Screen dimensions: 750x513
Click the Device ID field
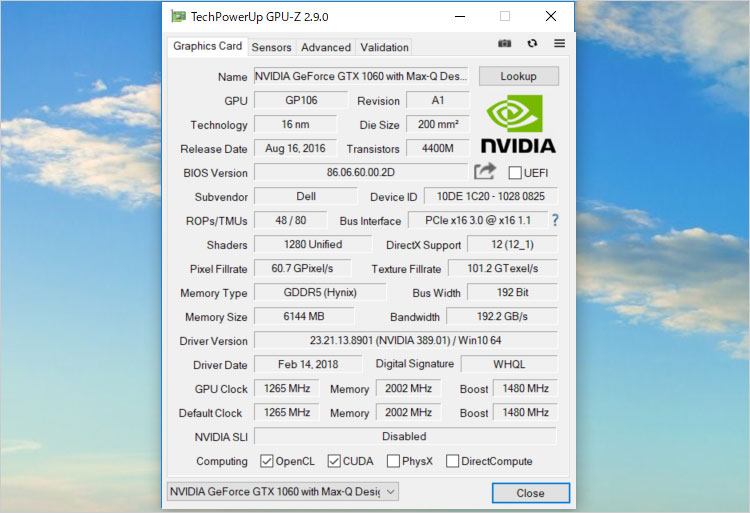(491, 196)
